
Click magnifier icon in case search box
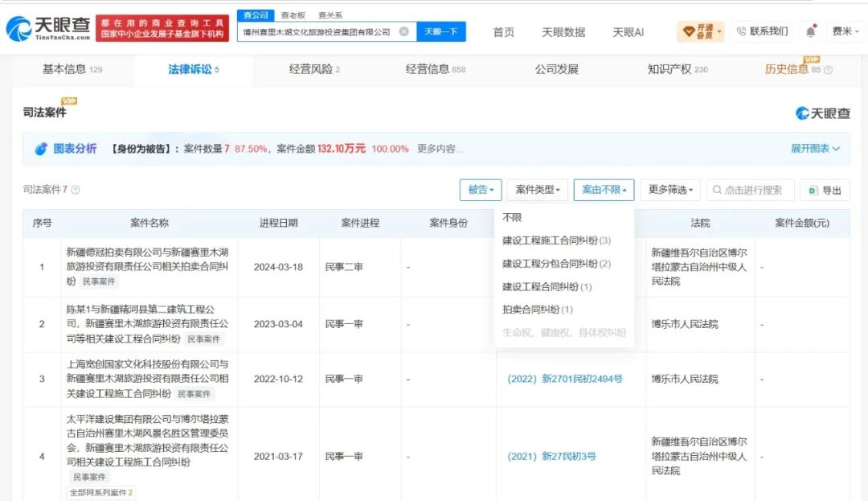coord(717,190)
